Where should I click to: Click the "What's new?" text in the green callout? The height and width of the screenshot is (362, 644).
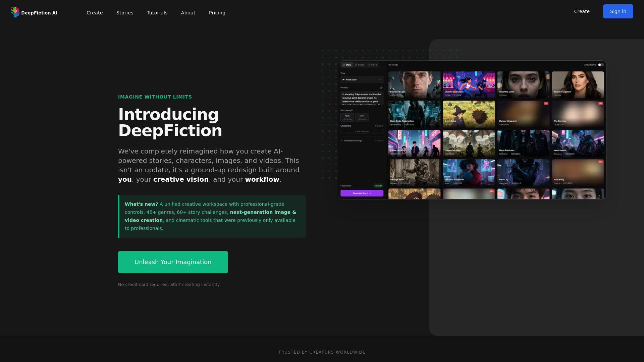[x=141, y=204]
